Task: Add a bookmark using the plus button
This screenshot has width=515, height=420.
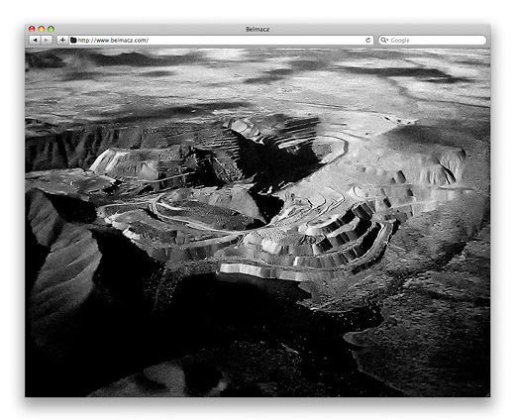Action: point(62,40)
